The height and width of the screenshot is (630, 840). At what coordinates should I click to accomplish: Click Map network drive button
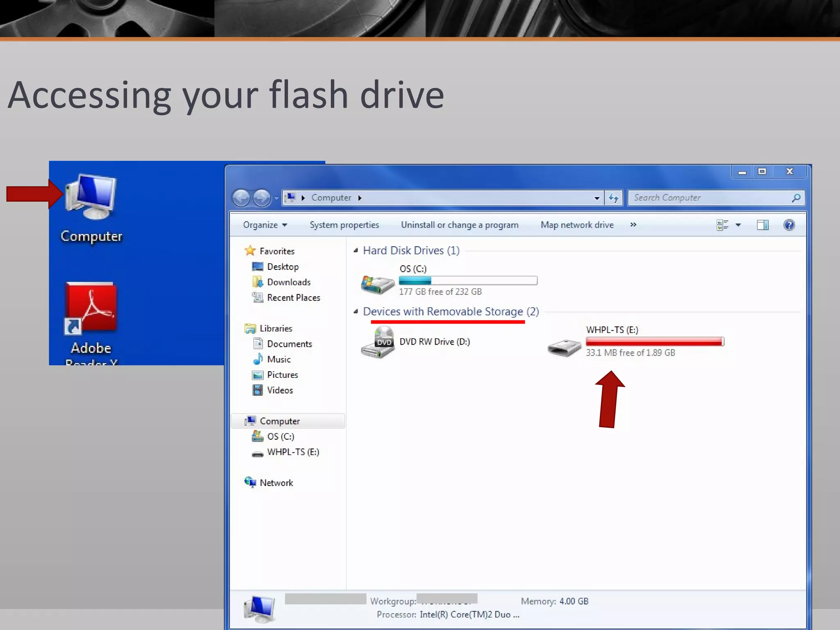577,225
